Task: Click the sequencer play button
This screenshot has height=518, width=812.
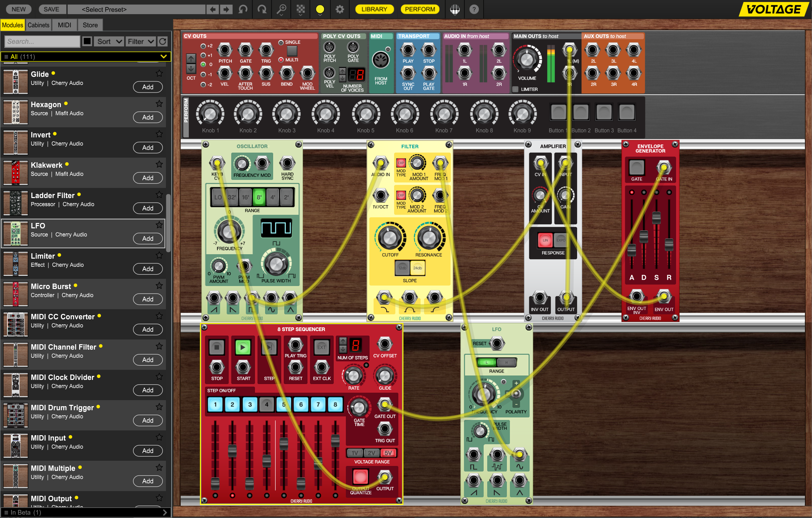Action: [x=243, y=347]
